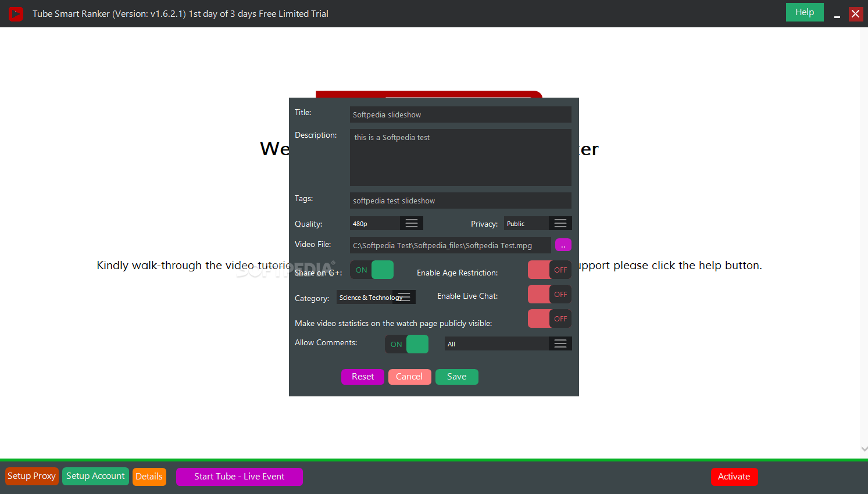Browse for a video file
The height and width of the screenshot is (494, 868).
563,245
